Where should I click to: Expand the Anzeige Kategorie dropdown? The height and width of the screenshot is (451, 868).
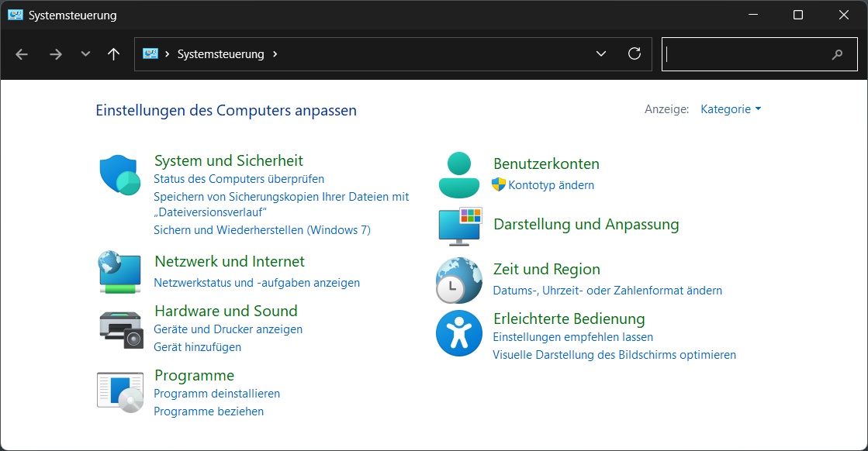[x=730, y=109]
